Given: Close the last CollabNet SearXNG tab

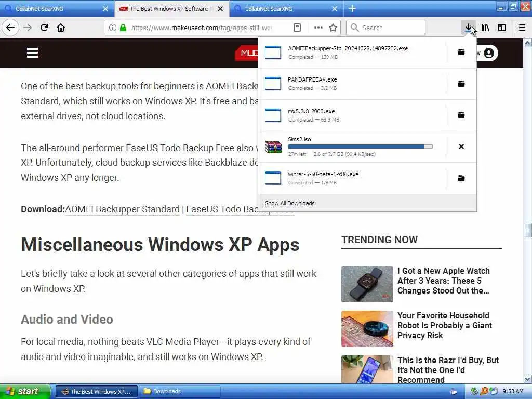Looking at the screenshot, I should coord(335,9).
